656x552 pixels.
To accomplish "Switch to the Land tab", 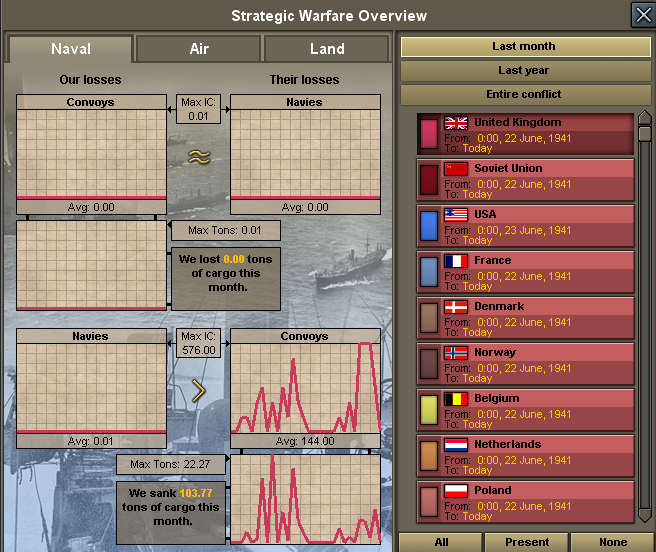I will pos(327,49).
